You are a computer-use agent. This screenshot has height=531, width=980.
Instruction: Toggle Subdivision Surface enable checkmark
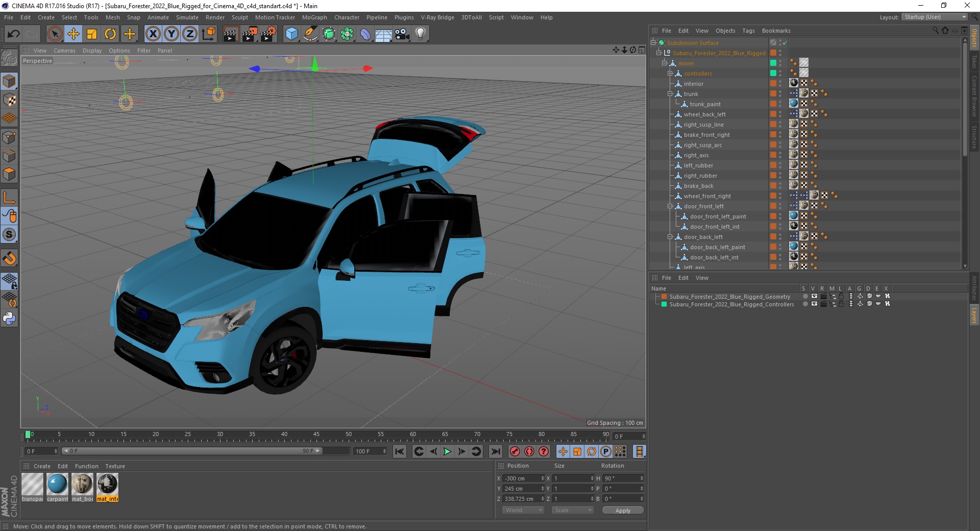pyautogui.click(x=785, y=43)
